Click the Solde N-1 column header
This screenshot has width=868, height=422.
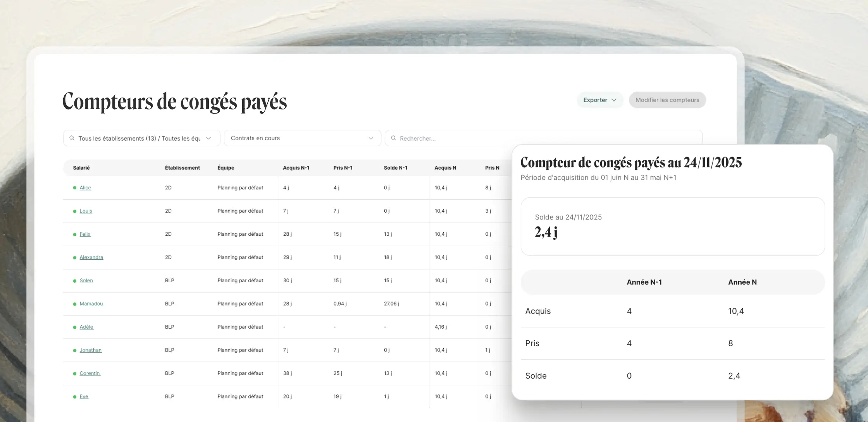tap(395, 168)
